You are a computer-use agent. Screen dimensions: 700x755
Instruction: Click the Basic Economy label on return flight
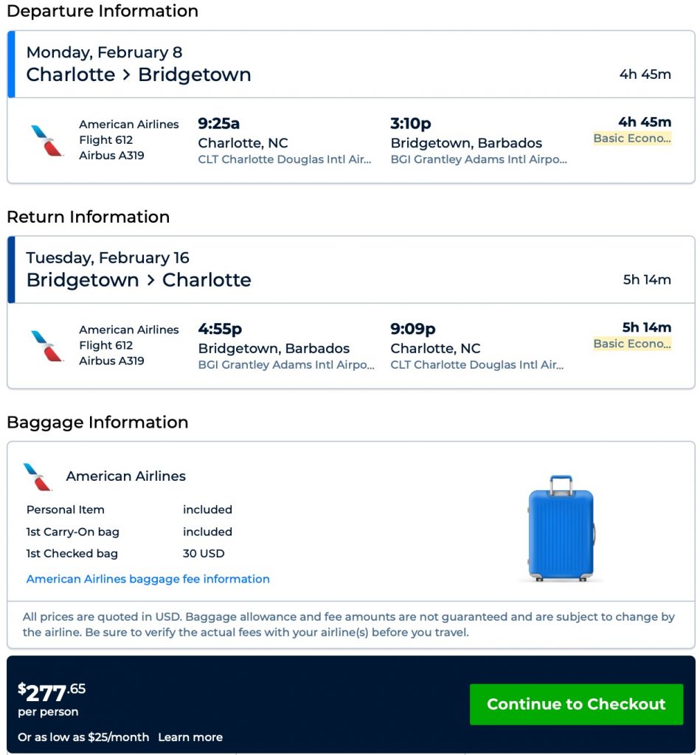pyautogui.click(x=632, y=344)
